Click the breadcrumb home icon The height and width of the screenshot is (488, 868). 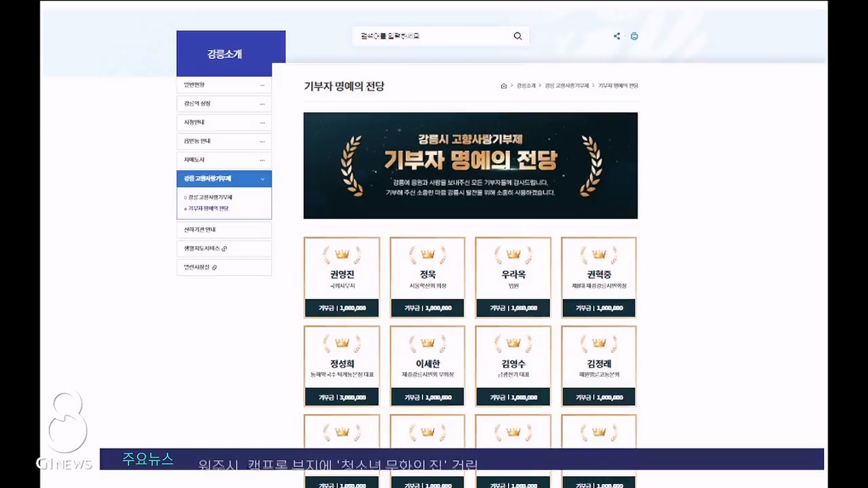504,86
